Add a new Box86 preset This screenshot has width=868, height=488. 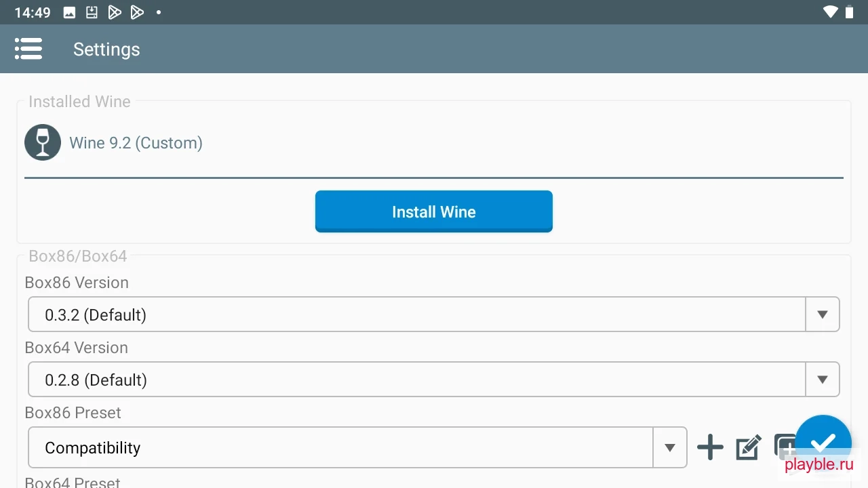710,447
